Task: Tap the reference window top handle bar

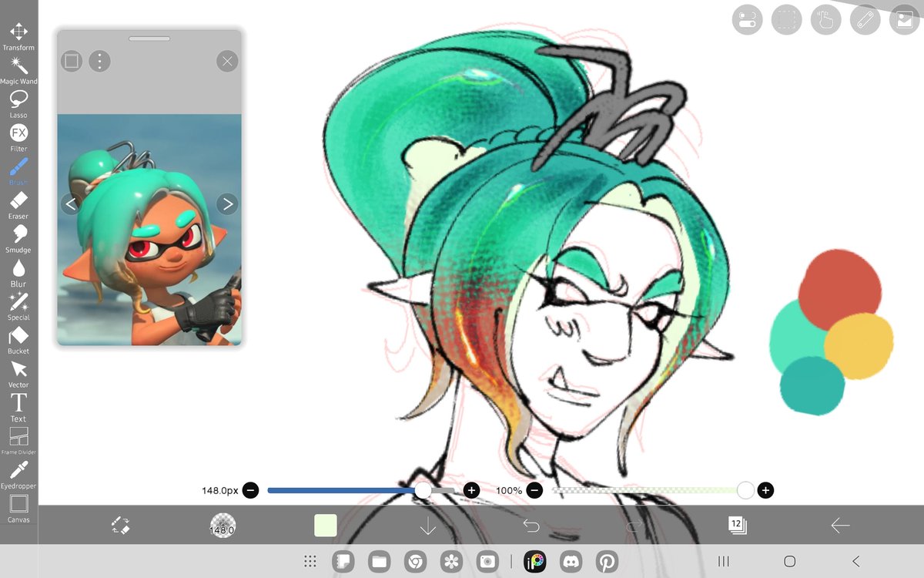Action: click(x=149, y=38)
